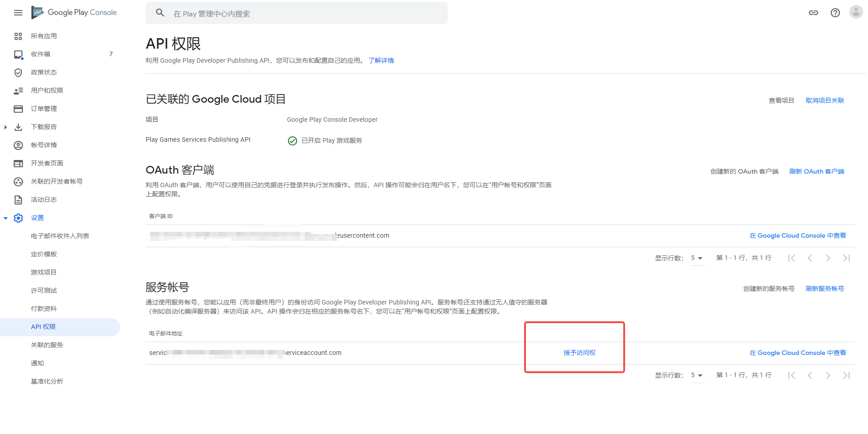Open 用户和权限 in sidebar
Screen dimensions: 868x434
pos(47,91)
